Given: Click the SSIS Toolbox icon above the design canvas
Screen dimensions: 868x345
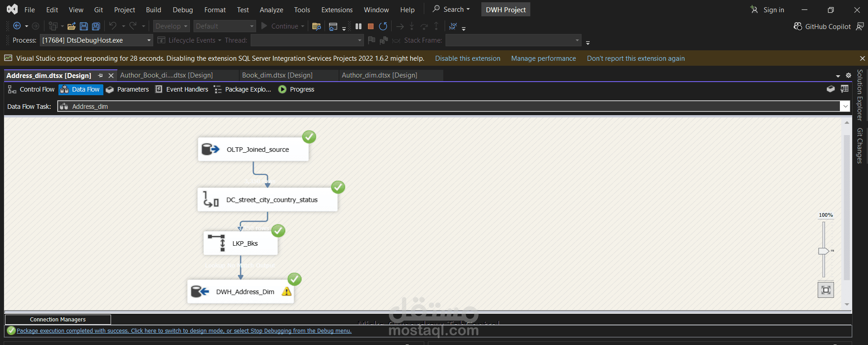Looking at the screenshot, I should (831, 89).
